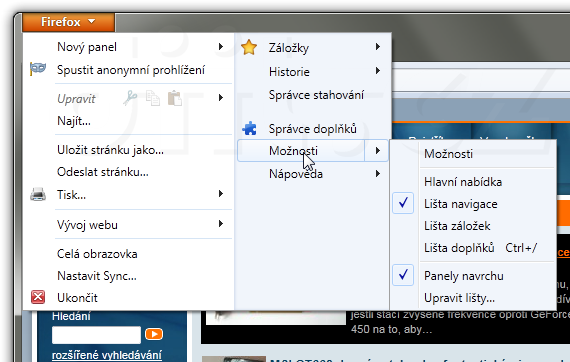570x362 pixels.
Task: Click the printer icon beside Tisk
Action: pyautogui.click(x=38, y=195)
